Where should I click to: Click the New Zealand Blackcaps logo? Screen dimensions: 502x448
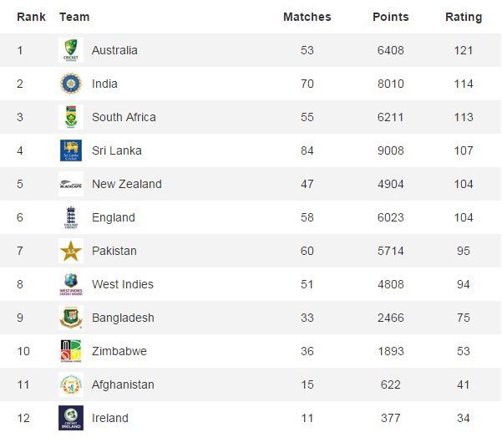[71, 184]
